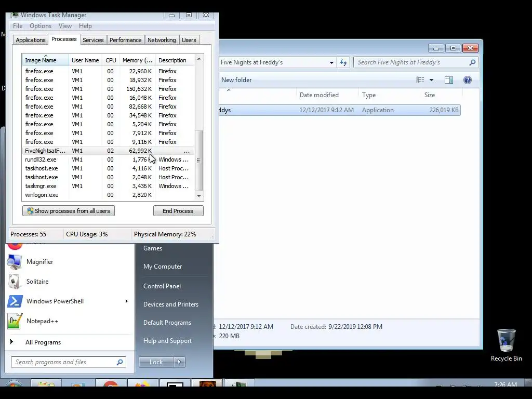Sort files by Date modified column

(x=327, y=95)
